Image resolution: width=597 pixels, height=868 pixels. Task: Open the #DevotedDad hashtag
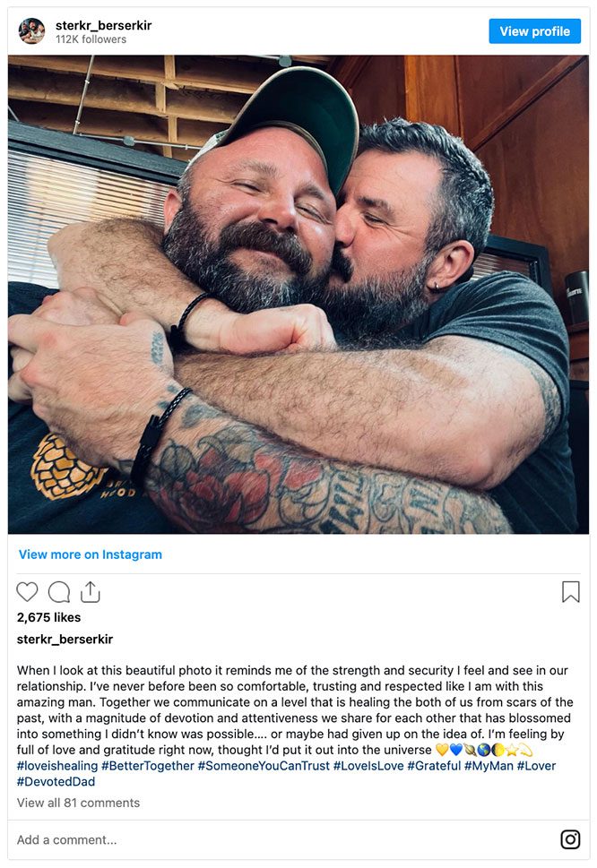(56, 782)
